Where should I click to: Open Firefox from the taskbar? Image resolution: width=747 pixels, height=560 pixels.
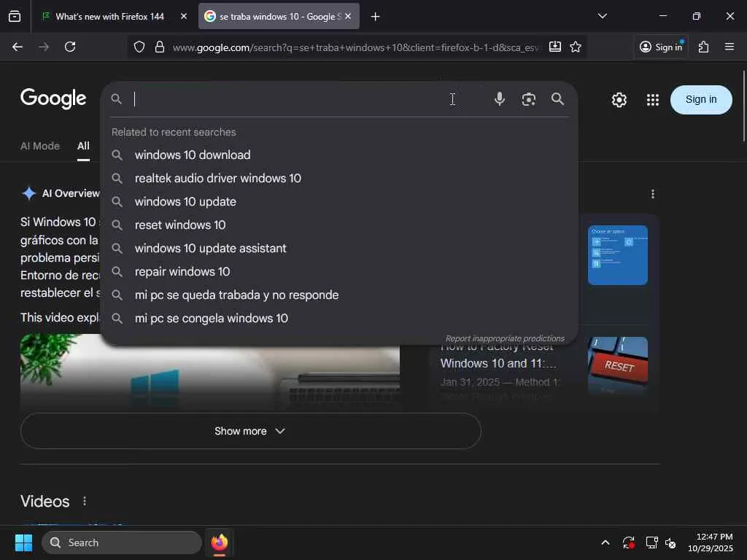pyautogui.click(x=220, y=542)
